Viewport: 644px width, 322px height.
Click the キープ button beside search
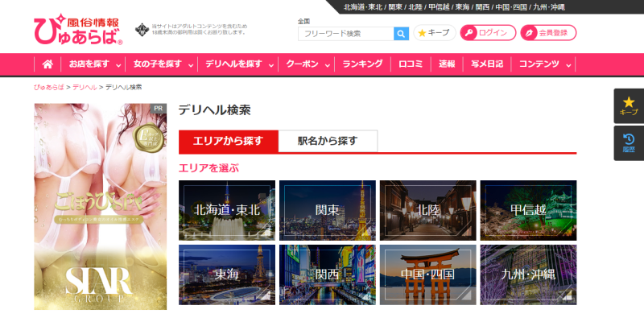[434, 33]
